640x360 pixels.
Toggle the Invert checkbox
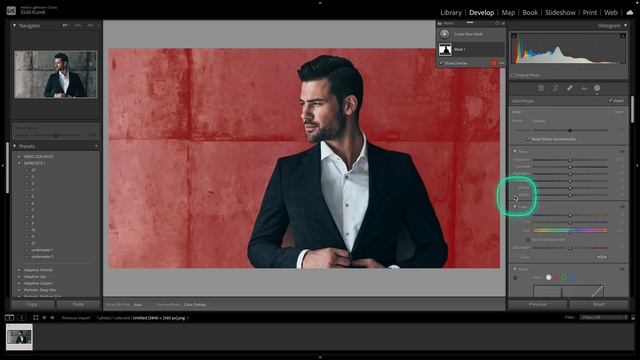611,100
